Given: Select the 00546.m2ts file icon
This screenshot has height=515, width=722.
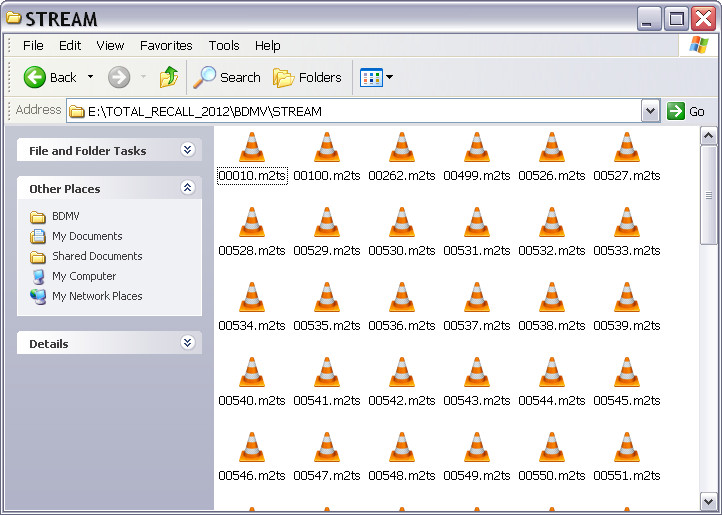Looking at the screenshot, I should tap(252, 448).
